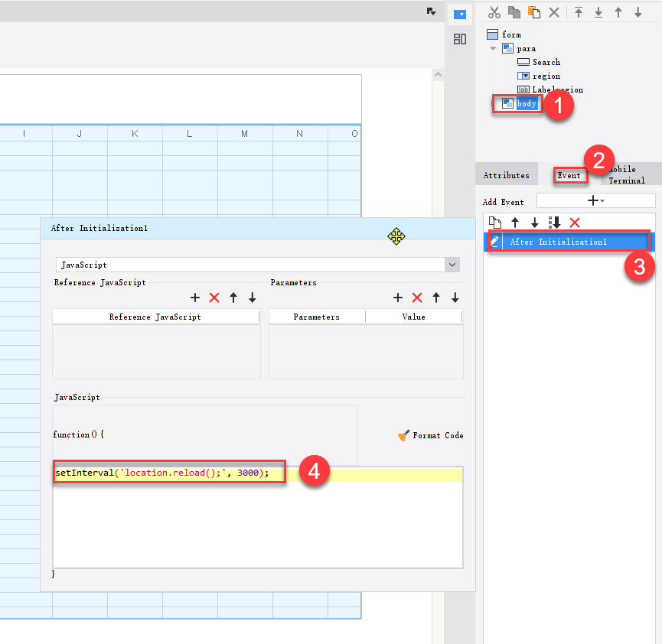Click the Copy icon above the form tree
Viewport: 662px width, 644px height.
click(x=514, y=12)
